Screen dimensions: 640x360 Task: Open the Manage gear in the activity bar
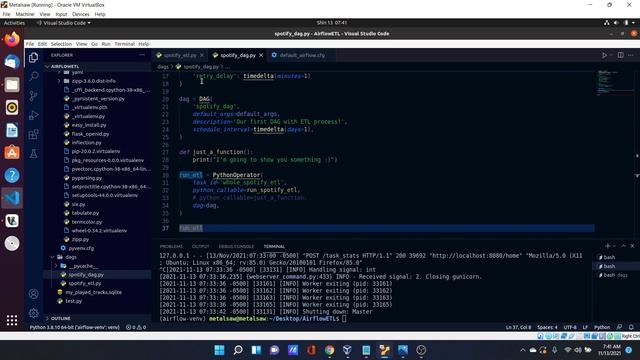[34, 313]
